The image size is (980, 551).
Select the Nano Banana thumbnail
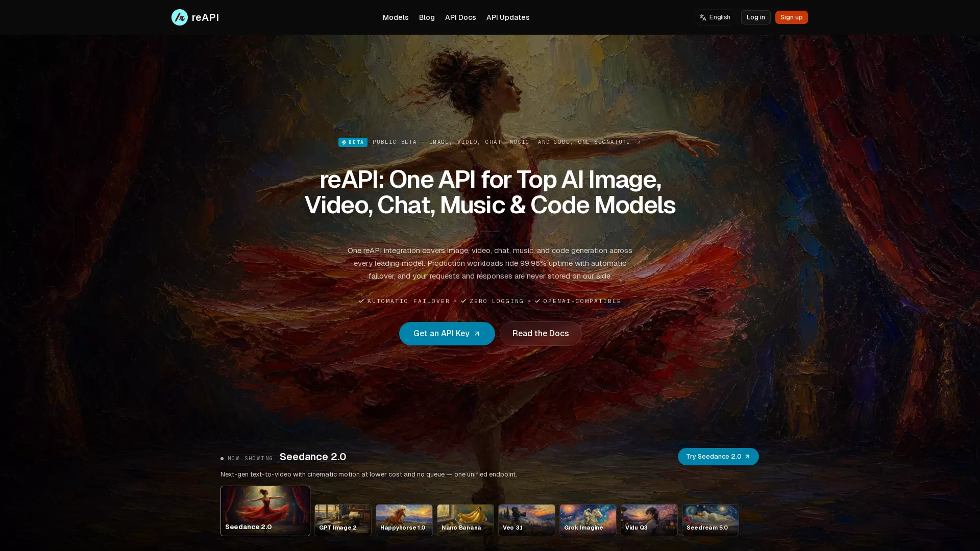[x=465, y=520]
